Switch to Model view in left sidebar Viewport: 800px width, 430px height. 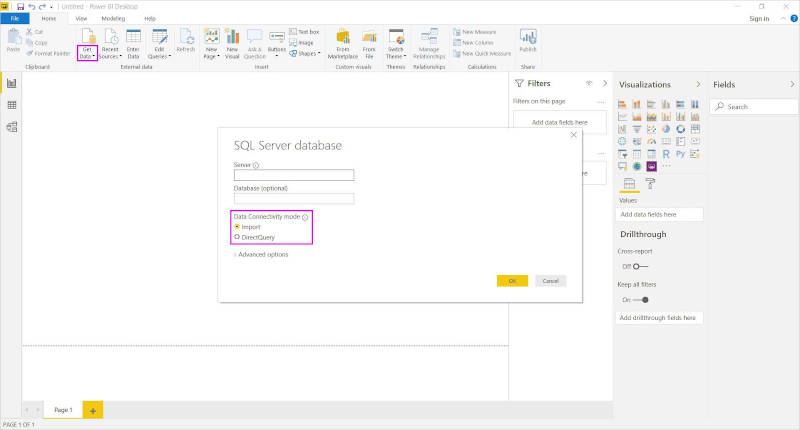(x=12, y=127)
